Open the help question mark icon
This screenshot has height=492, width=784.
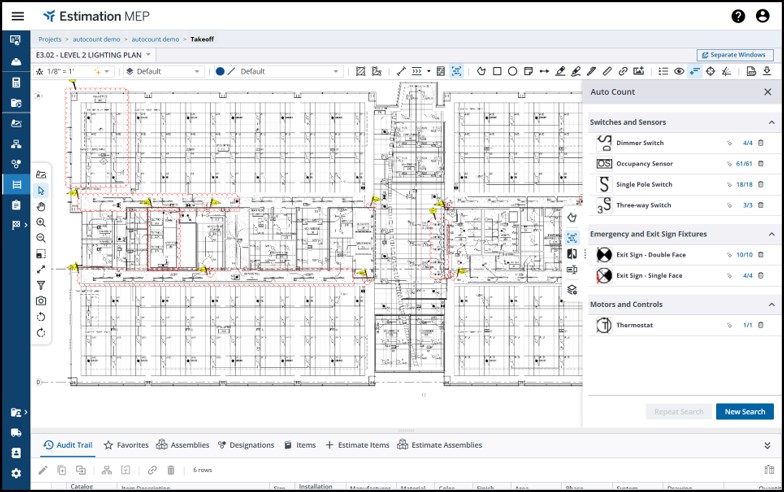pos(738,16)
